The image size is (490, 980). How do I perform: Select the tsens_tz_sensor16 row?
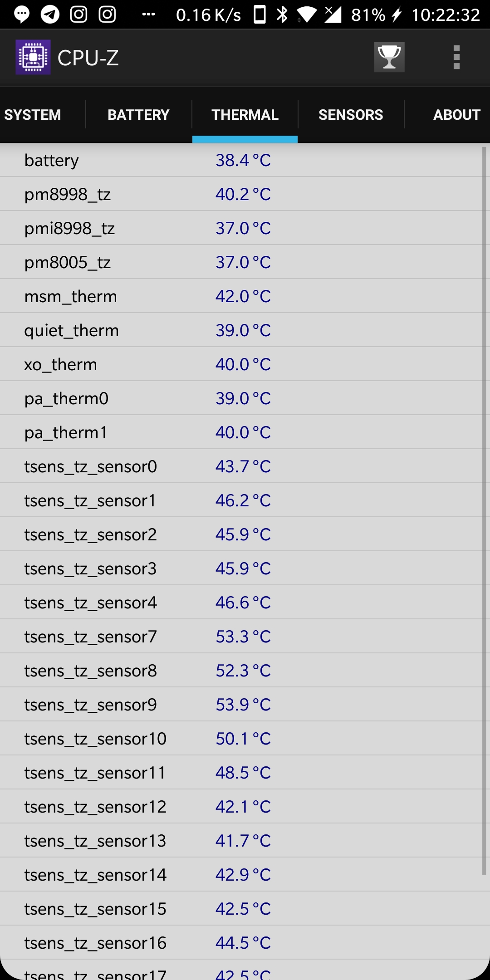(x=240, y=943)
